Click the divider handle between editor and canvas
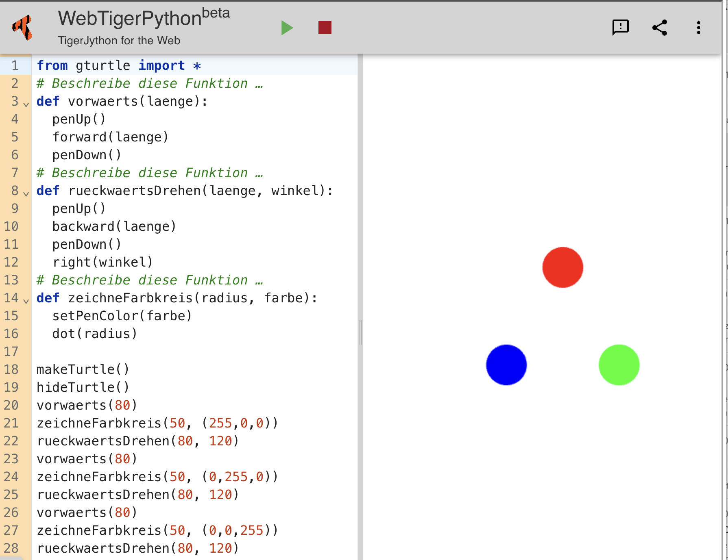The height and width of the screenshot is (560, 728). [x=360, y=332]
